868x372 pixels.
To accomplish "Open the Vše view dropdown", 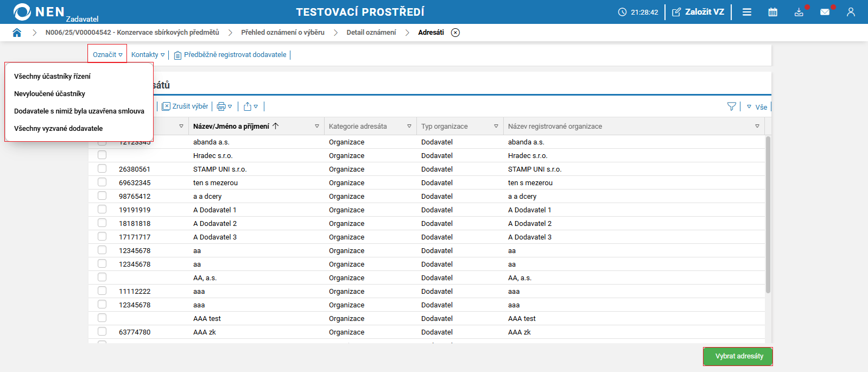I will coord(757,107).
